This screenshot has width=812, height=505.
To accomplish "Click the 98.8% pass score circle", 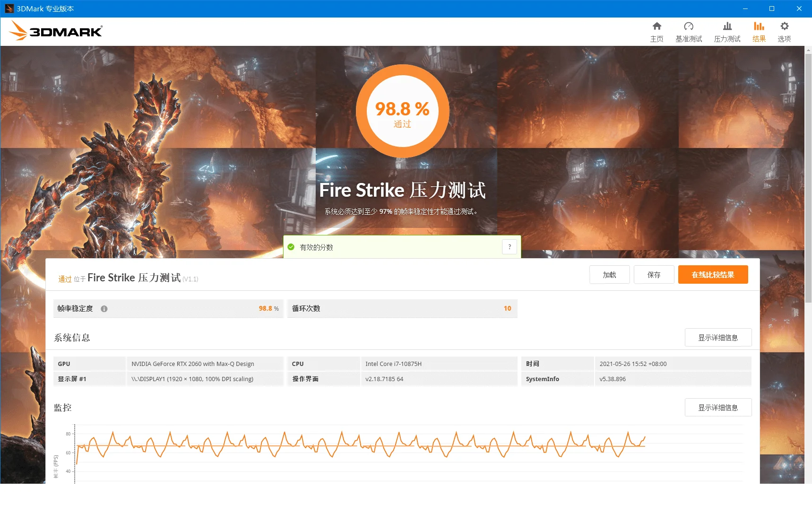I will click(x=402, y=110).
